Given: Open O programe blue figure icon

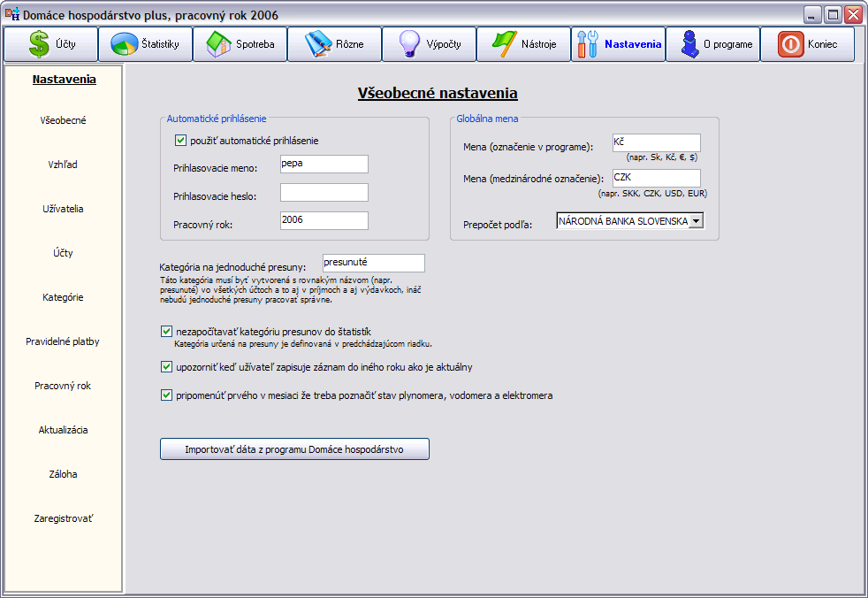Looking at the screenshot, I should [689, 44].
